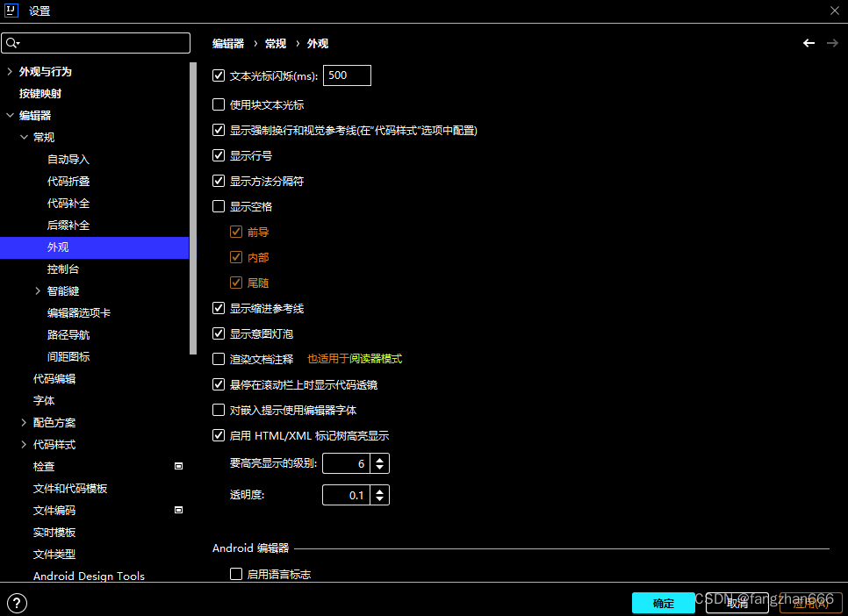
Task: Click the back navigation arrow
Action: point(808,43)
